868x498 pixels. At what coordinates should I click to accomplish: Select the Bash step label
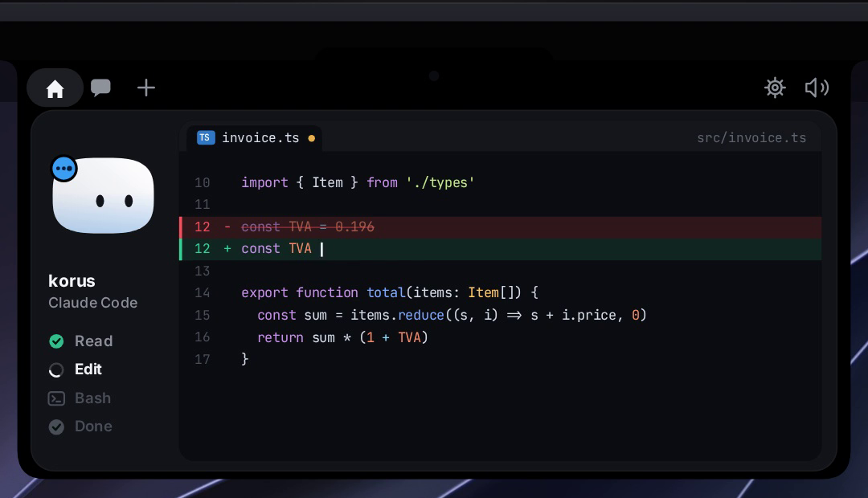pyautogui.click(x=92, y=398)
